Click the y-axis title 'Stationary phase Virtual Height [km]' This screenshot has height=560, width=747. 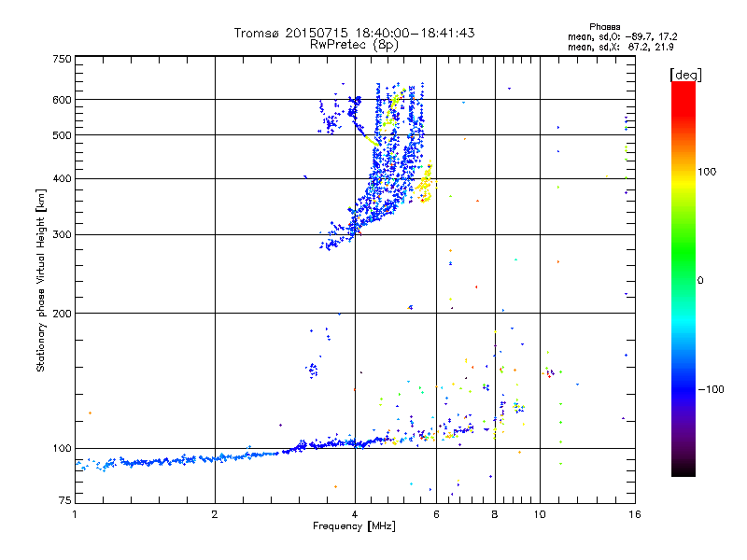(x=41, y=281)
